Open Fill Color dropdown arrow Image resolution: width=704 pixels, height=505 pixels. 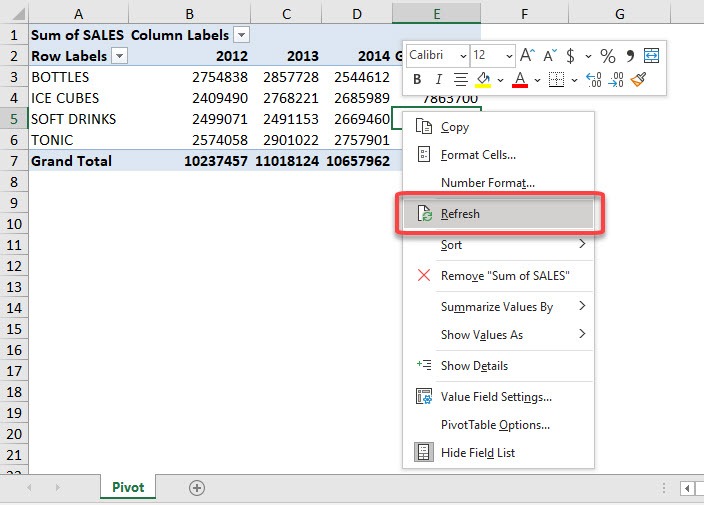(501, 80)
